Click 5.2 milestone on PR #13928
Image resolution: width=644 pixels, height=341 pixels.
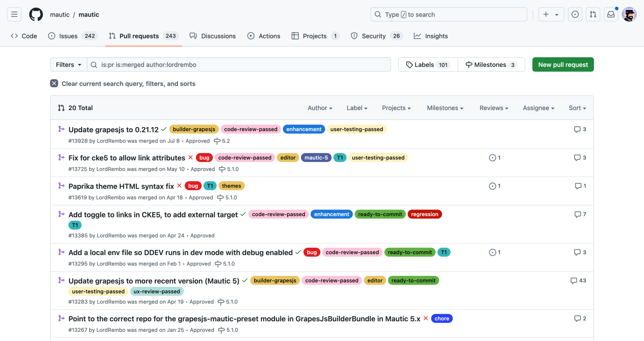(222, 141)
